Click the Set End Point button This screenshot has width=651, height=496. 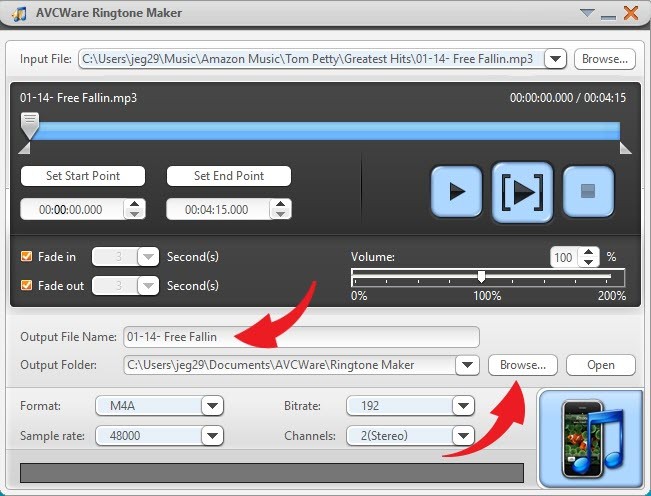point(229,176)
